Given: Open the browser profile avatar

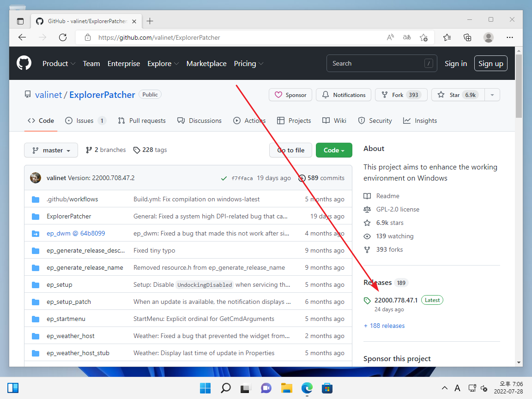Looking at the screenshot, I should [489, 37].
